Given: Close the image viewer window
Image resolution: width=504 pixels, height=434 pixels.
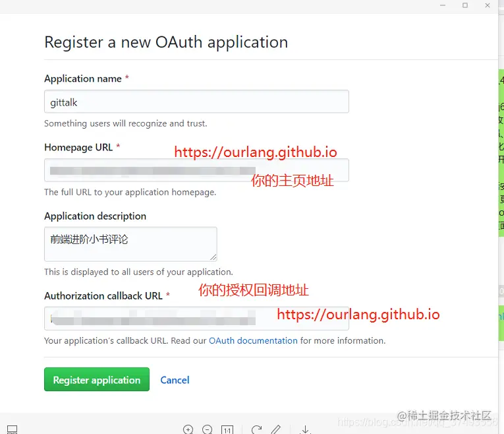Looking at the screenshot, I should (x=488, y=5).
